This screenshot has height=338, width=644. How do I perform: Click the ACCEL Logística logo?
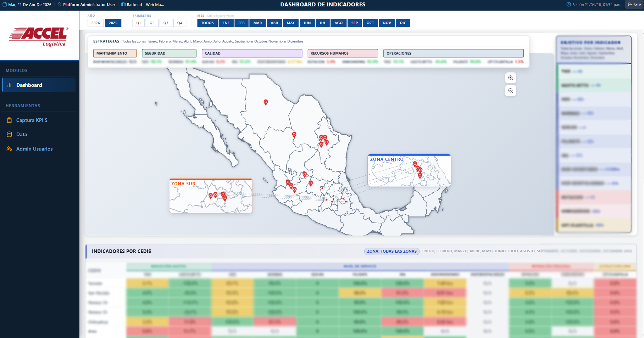click(x=39, y=36)
